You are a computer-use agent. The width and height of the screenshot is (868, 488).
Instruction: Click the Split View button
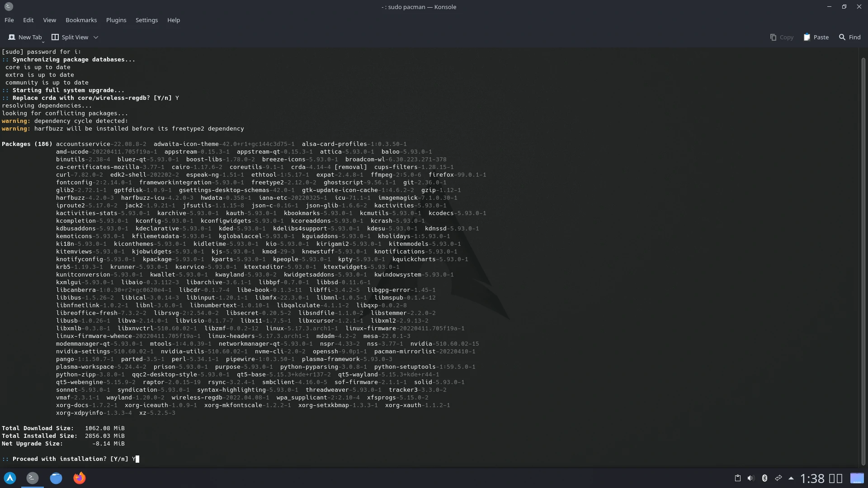[x=70, y=37]
